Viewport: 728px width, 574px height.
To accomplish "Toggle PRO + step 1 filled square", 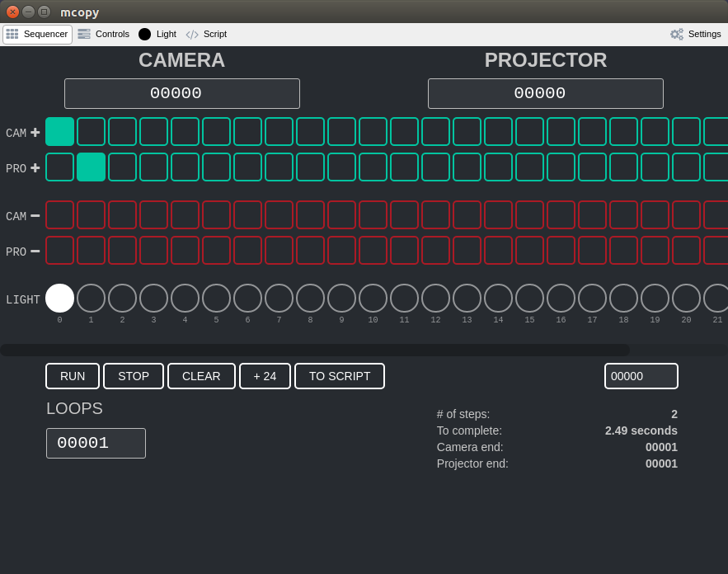I will pyautogui.click(x=91, y=167).
